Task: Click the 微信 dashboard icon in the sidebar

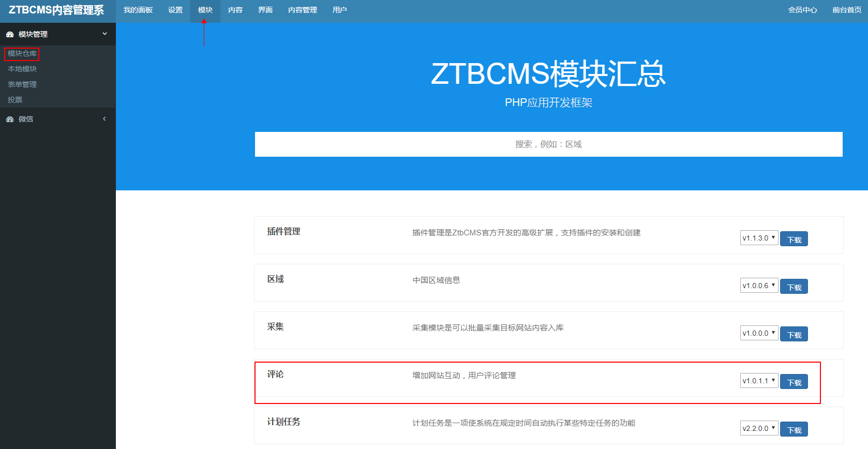Action: (10, 119)
